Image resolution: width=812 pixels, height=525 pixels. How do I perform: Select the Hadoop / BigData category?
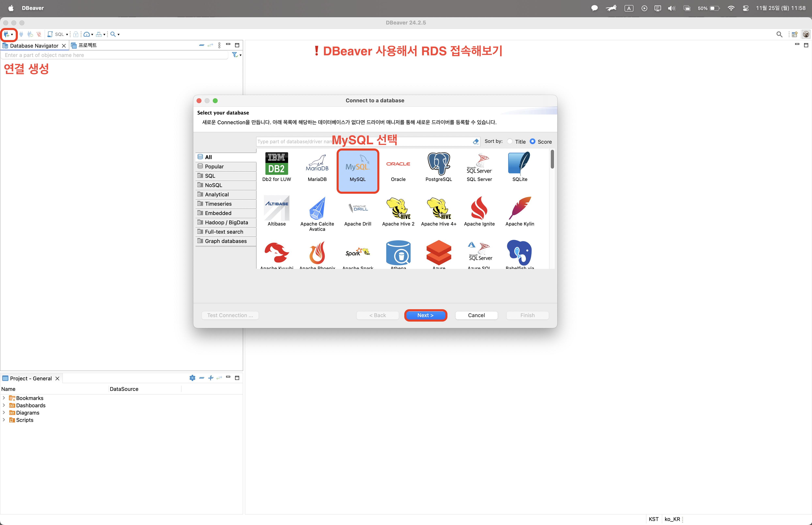(226, 222)
